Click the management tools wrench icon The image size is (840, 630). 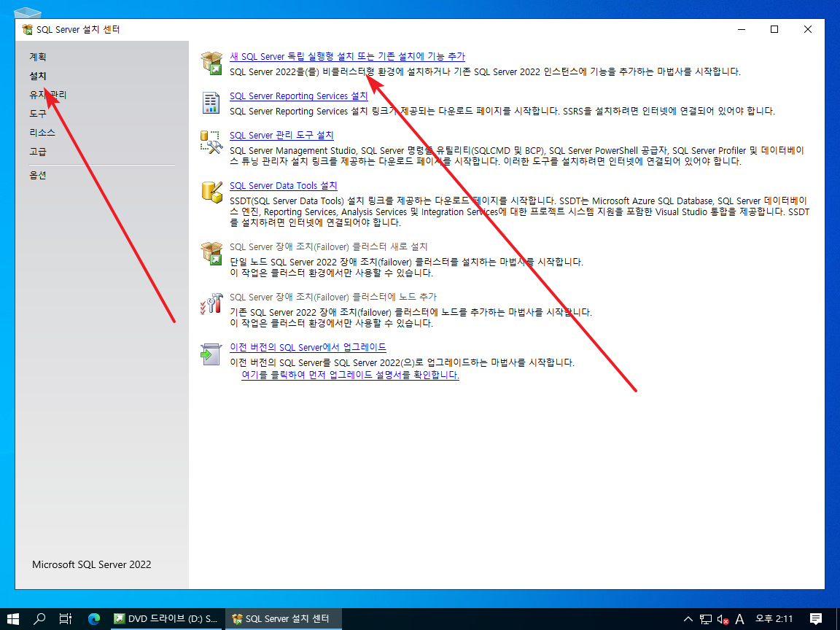pos(211,142)
